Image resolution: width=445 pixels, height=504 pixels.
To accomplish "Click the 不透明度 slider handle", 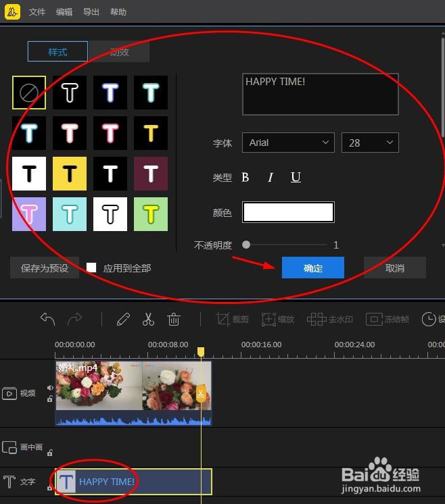I will point(246,245).
